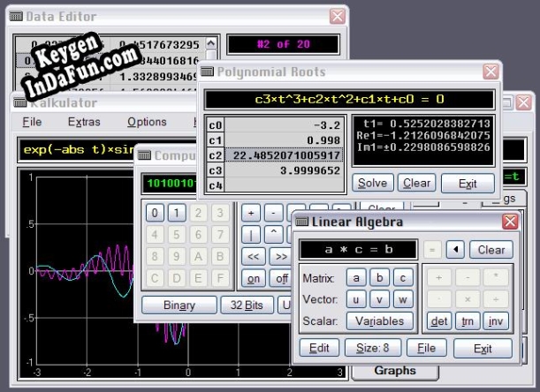Click the XOR ^ operator button
This screenshot has width=540, height=392.
[x=273, y=234]
